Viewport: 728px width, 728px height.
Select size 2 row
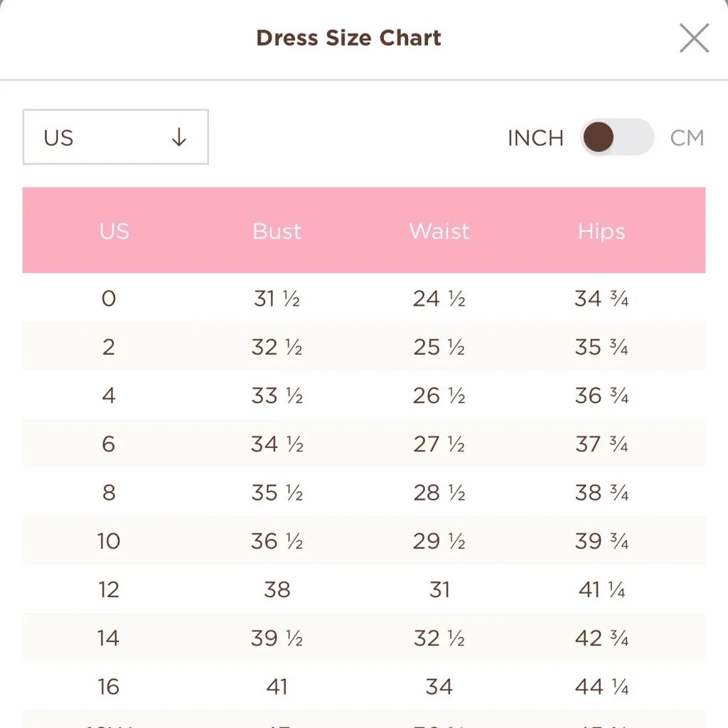tap(108, 347)
